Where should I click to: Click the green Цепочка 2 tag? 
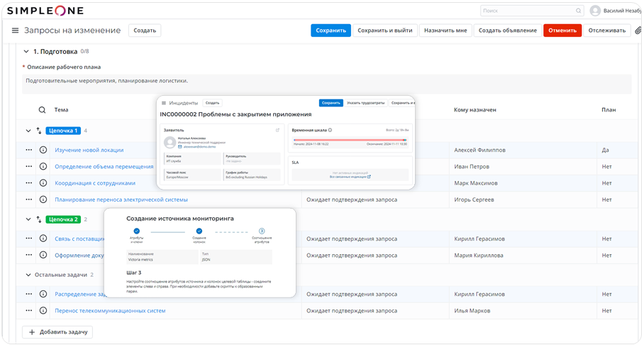tap(63, 219)
